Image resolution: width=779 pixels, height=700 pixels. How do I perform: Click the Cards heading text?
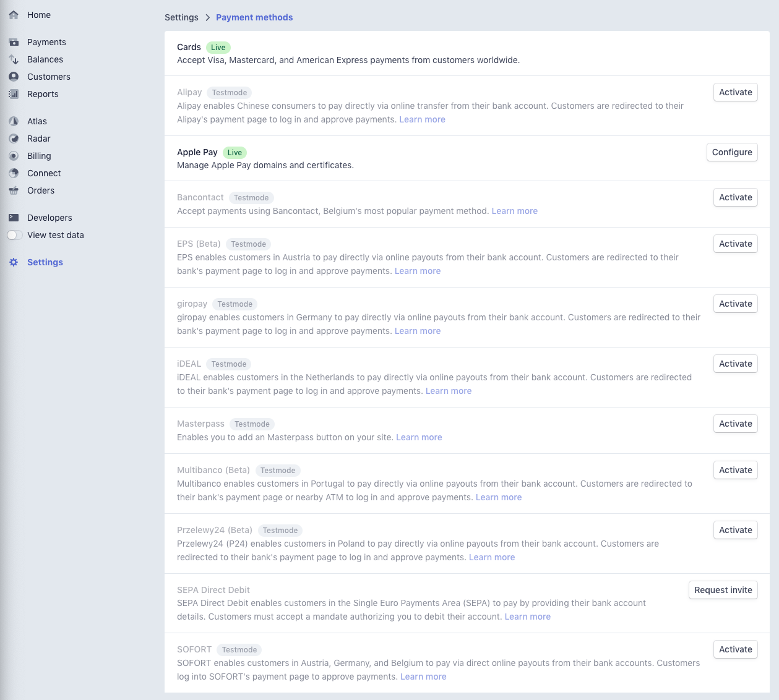(189, 47)
